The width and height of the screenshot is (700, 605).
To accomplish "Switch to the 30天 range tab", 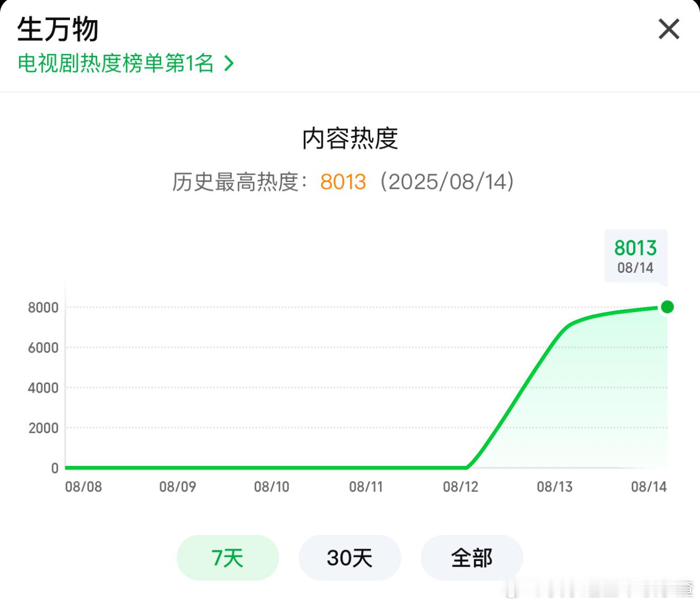I will (x=350, y=558).
